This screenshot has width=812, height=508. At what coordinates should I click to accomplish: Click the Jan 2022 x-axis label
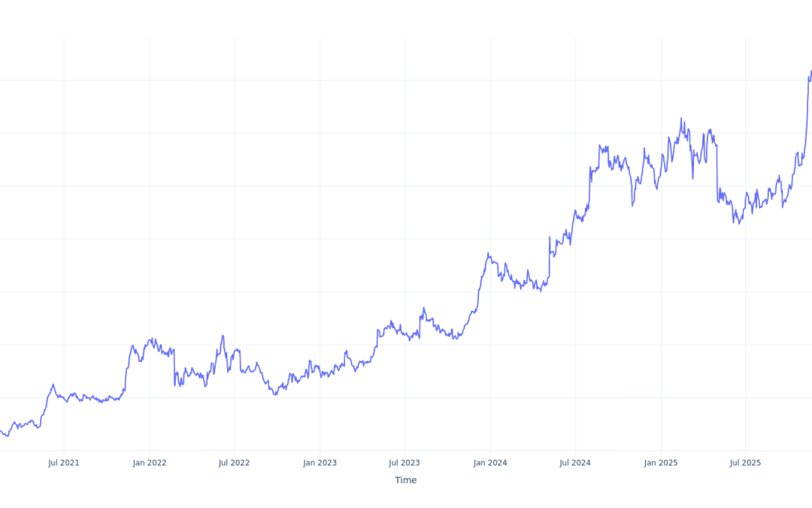(150, 463)
